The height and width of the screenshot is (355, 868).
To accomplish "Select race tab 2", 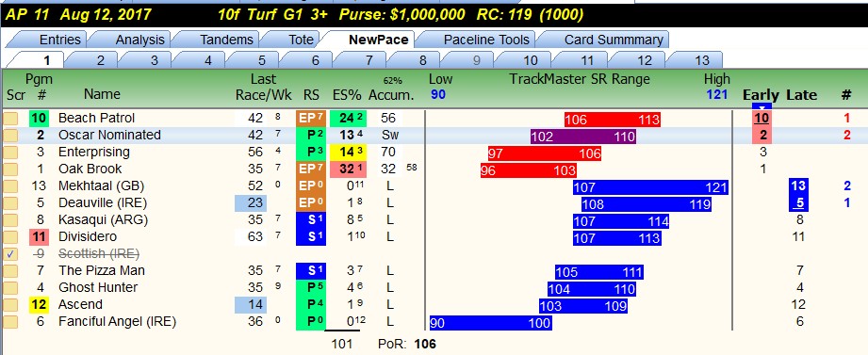I will 100,60.
